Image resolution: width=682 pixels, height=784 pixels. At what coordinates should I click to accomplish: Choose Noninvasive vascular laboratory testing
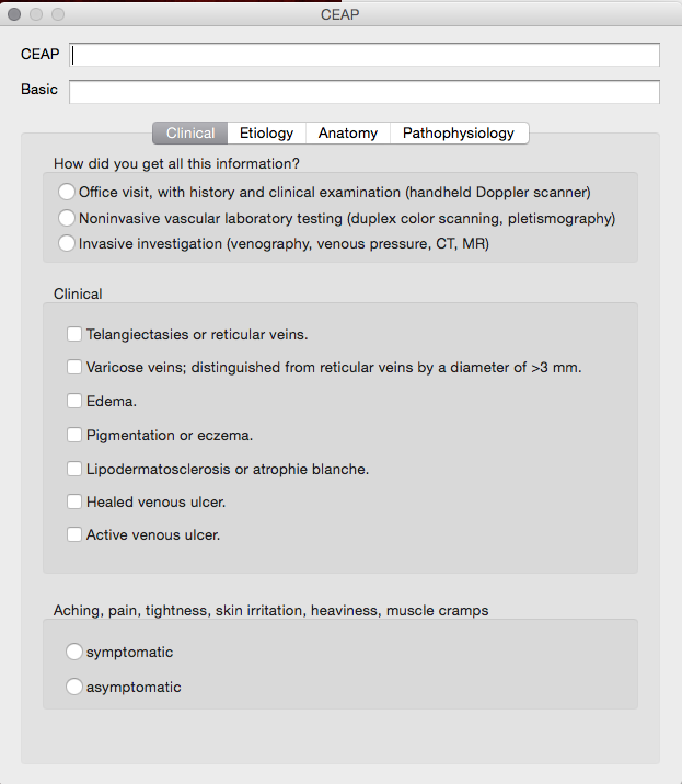coord(67,217)
